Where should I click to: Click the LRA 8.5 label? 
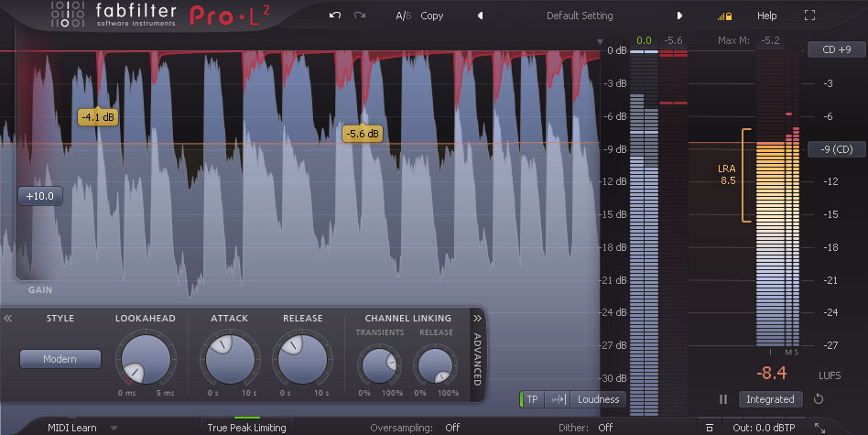[x=727, y=174]
